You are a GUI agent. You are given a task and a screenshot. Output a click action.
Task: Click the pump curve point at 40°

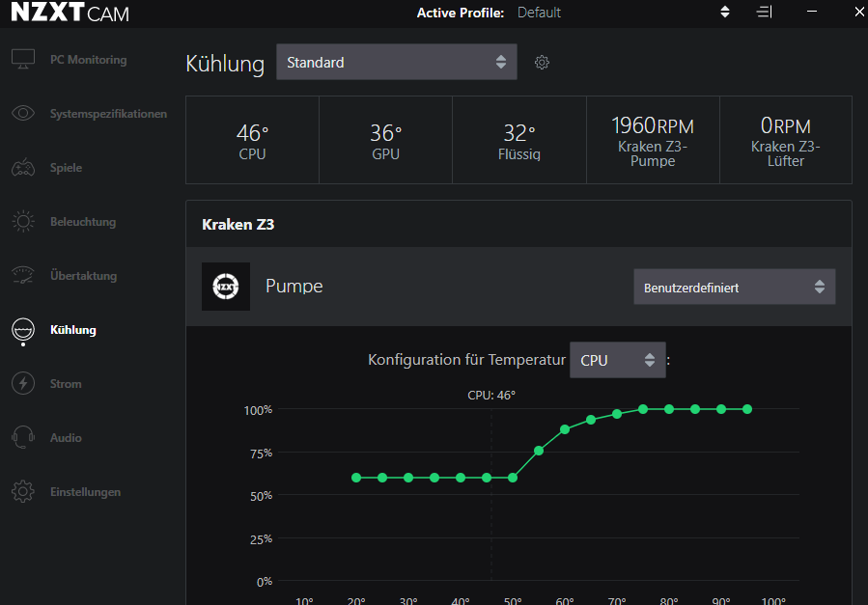tap(461, 478)
